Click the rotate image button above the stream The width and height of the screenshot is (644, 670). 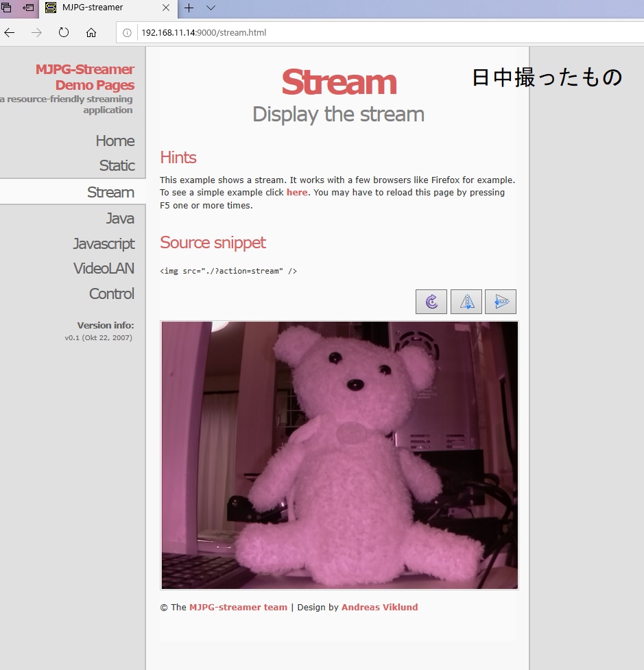431,302
